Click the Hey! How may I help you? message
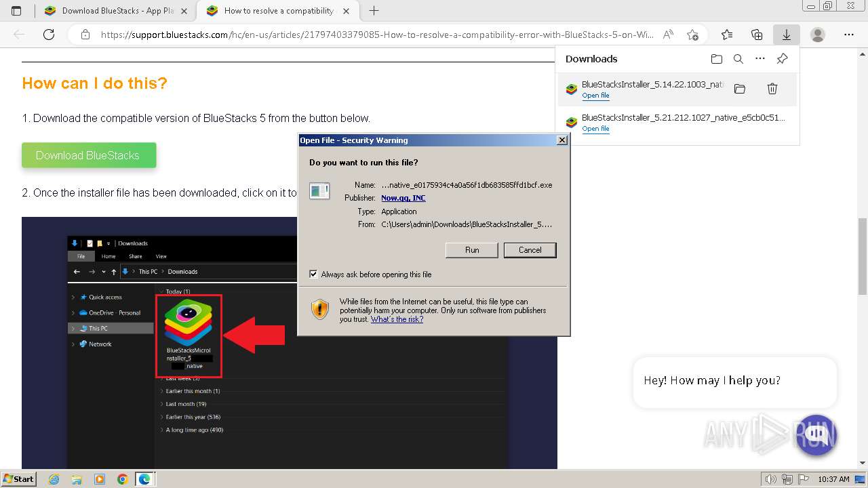The width and height of the screenshot is (868, 488). 712,381
